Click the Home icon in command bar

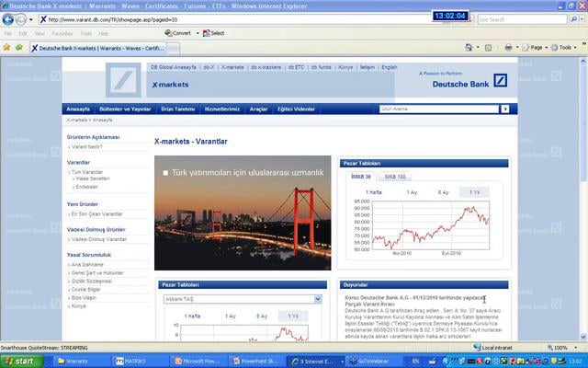click(469, 47)
